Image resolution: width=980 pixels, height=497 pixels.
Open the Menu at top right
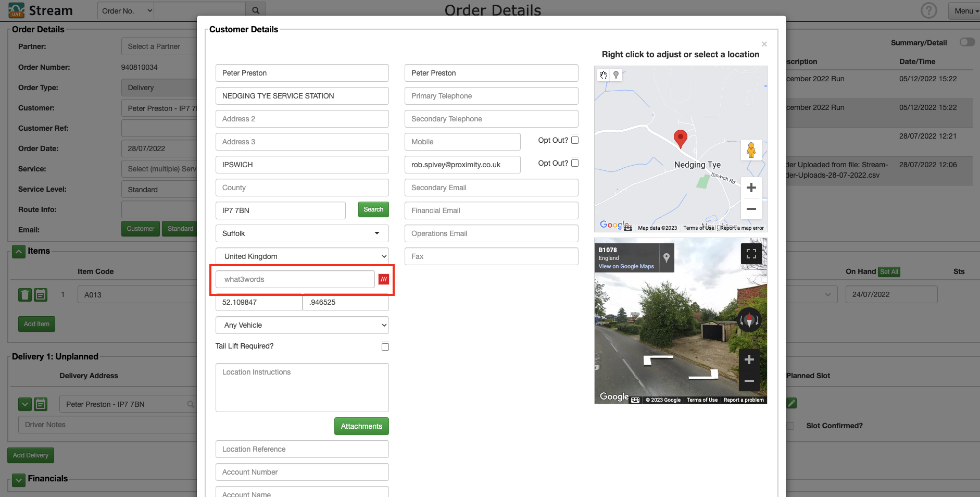(x=966, y=10)
